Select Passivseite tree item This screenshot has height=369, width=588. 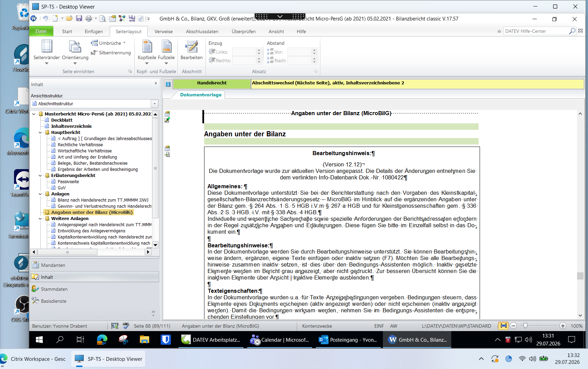click(68, 182)
